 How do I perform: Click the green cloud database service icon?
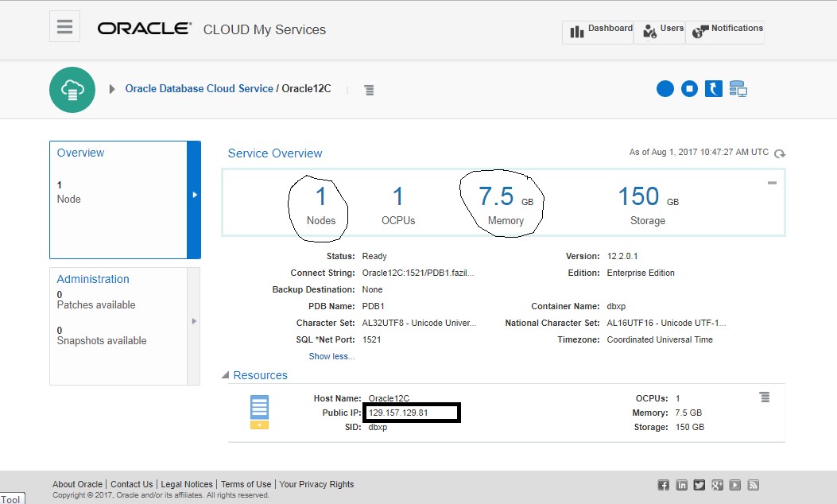(x=72, y=89)
